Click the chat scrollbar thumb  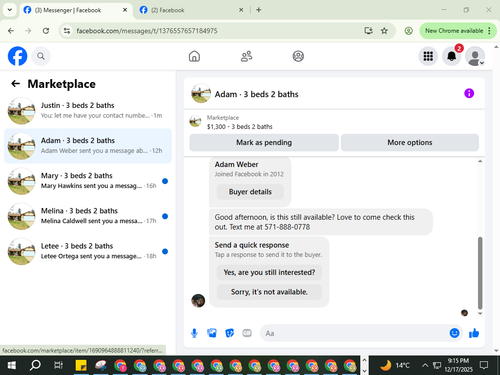point(480,273)
